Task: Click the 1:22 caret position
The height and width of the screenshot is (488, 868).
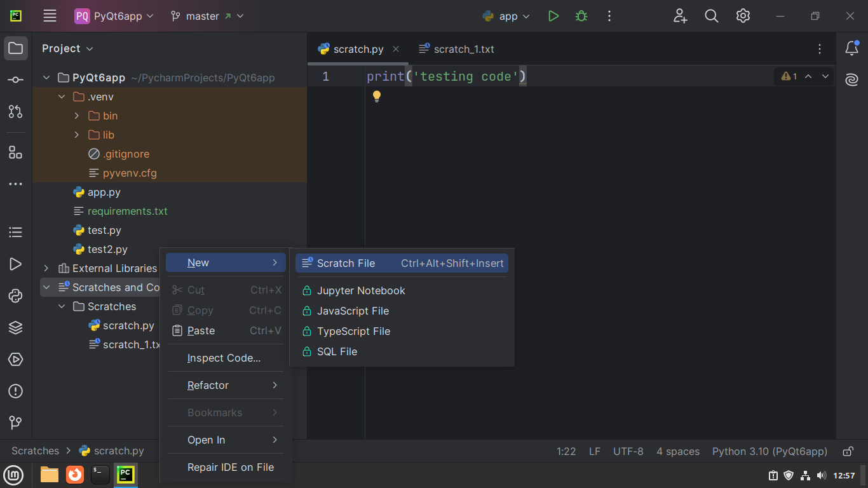Action: pyautogui.click(x=566, y=451)
